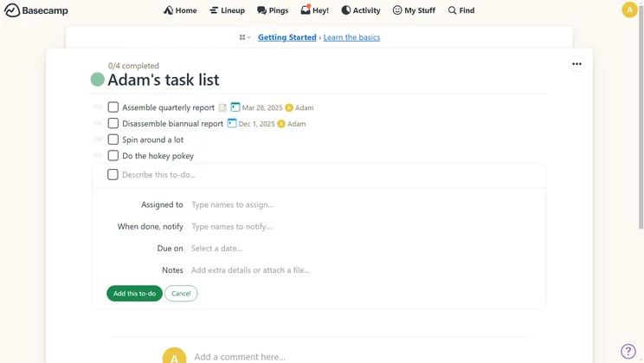Click the Dec 1, 2025 due date

(257, 124)
